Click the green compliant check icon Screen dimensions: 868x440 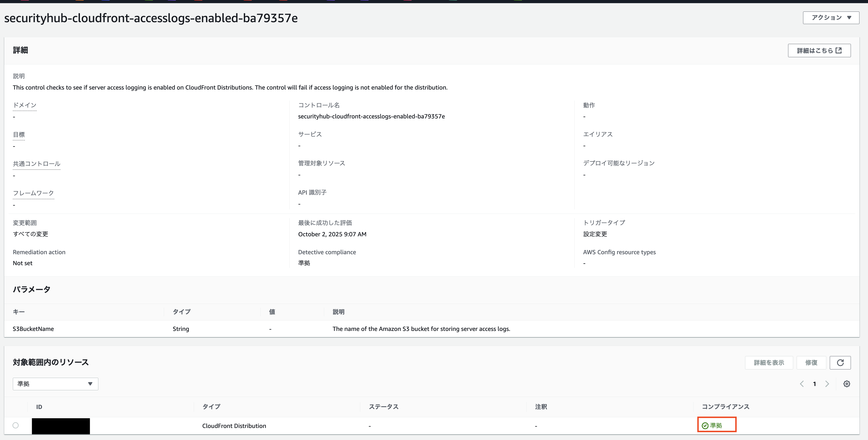(705, 426)
